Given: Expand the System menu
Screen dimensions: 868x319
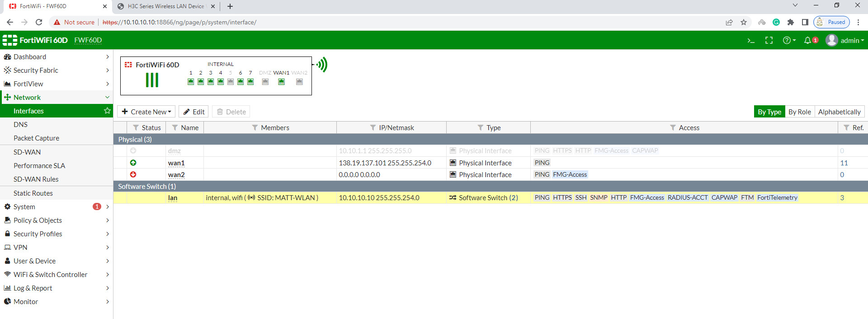Looking at the screenshot, I should [x=57, y=206].
